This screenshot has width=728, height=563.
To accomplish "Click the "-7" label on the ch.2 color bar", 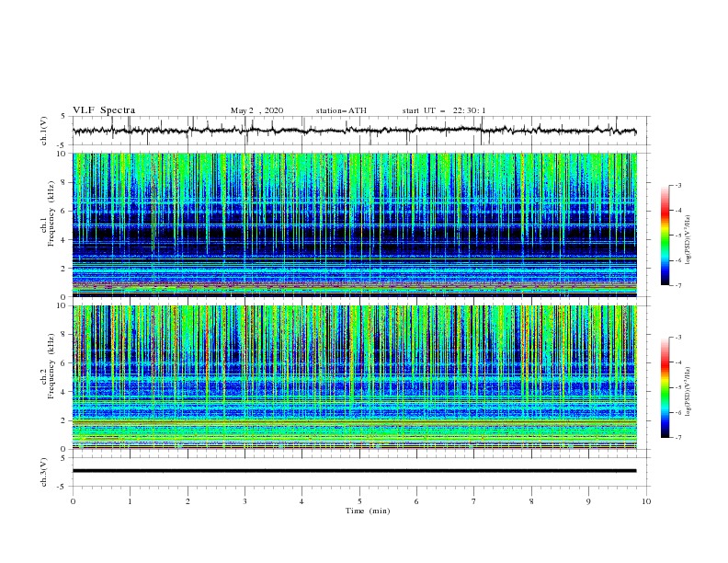I will (677, 438).
